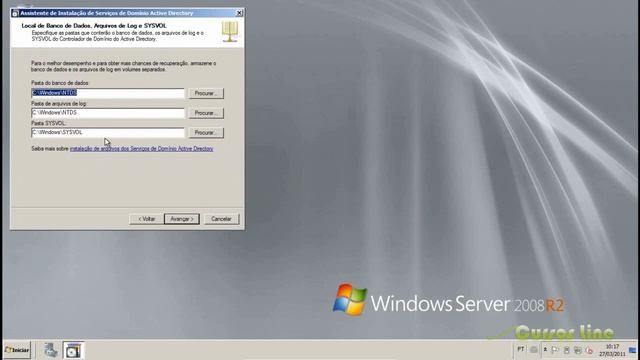Continue with the Avançar button

point(182,219)
